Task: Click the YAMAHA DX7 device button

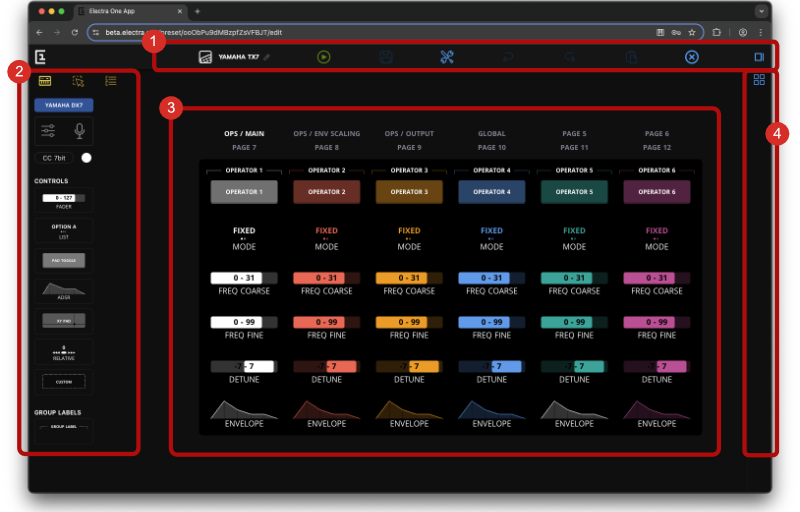Action: point(64,105)
